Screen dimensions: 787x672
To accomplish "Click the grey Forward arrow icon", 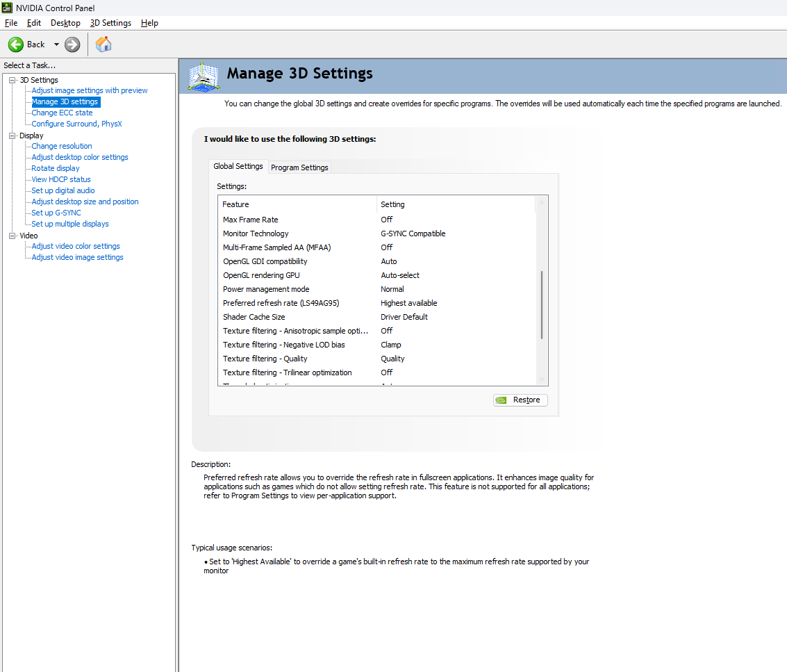I will tap(72, 44).
